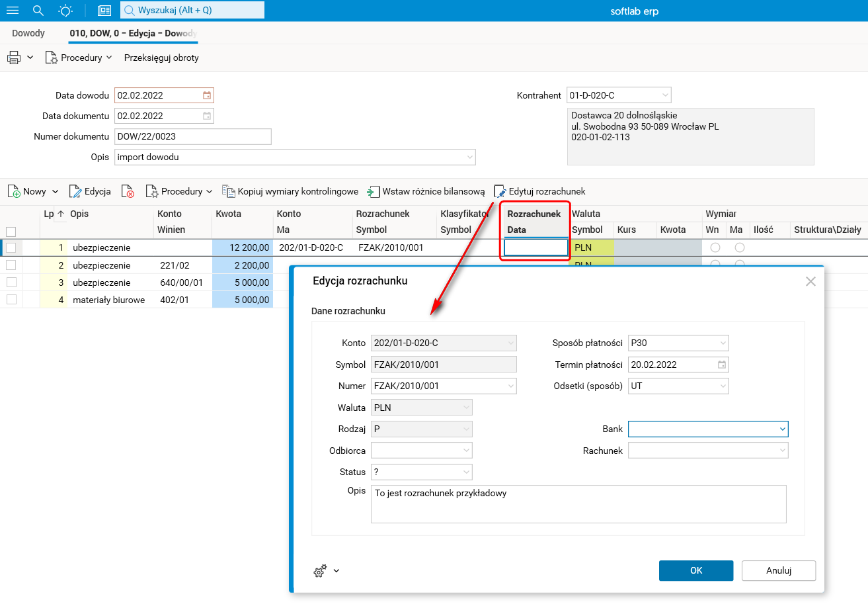Confirm dialog with OK
The image size is (868, 612).
coord(696,570)
